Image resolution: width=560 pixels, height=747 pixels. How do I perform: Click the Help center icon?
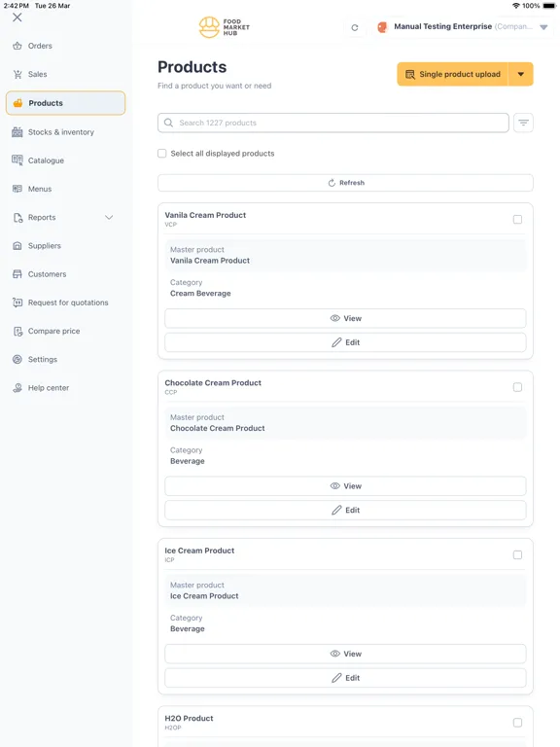(x=17, y=388)
